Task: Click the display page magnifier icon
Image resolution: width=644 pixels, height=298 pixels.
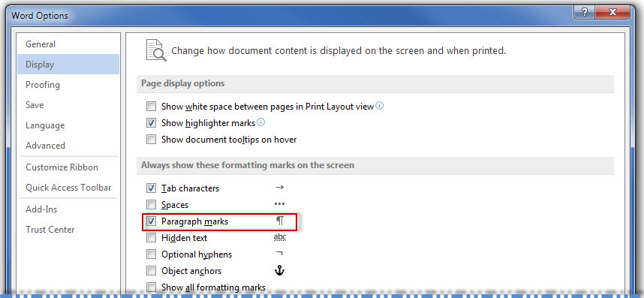Action: coord(156,50)
